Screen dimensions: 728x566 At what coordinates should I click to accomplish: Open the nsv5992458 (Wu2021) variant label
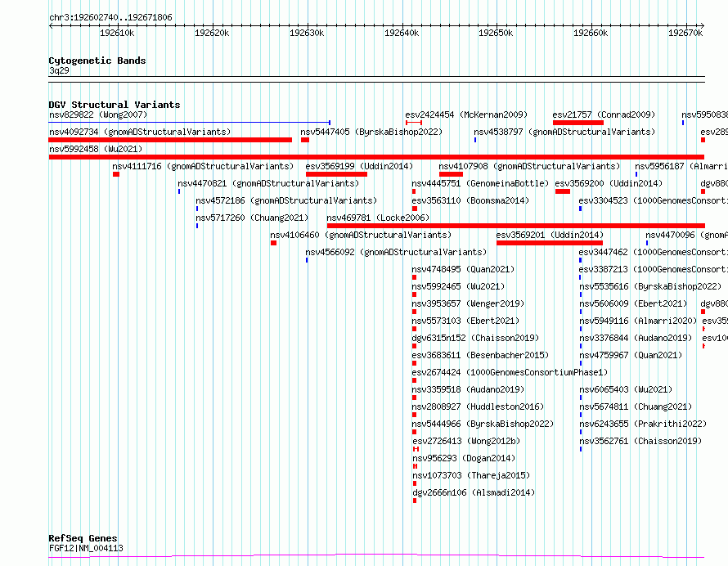[x=96, y=149]
